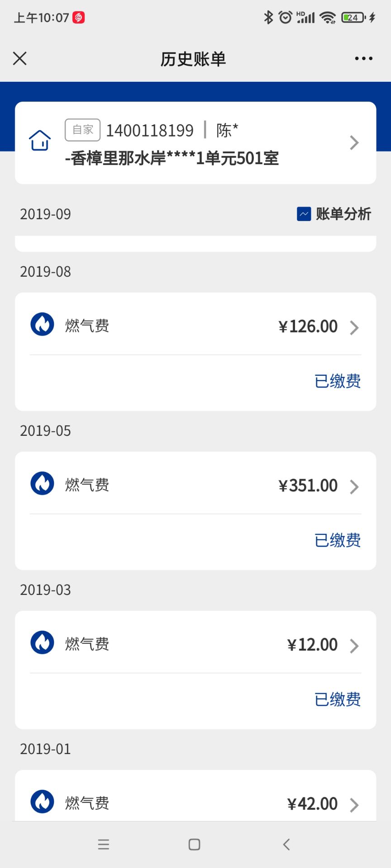
Task: Expand the ¥126.00 bill chevron
Action: pos(354,327)
